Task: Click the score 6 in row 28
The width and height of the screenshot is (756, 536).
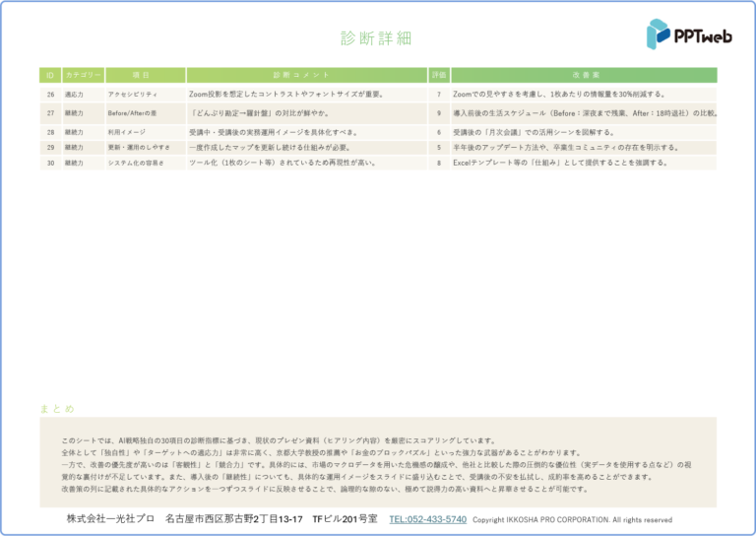Action: [439, 132]
